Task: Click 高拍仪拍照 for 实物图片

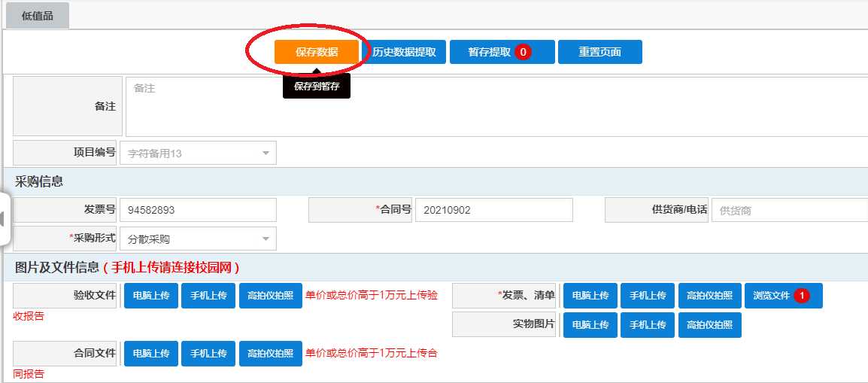Action: [709, 325]
